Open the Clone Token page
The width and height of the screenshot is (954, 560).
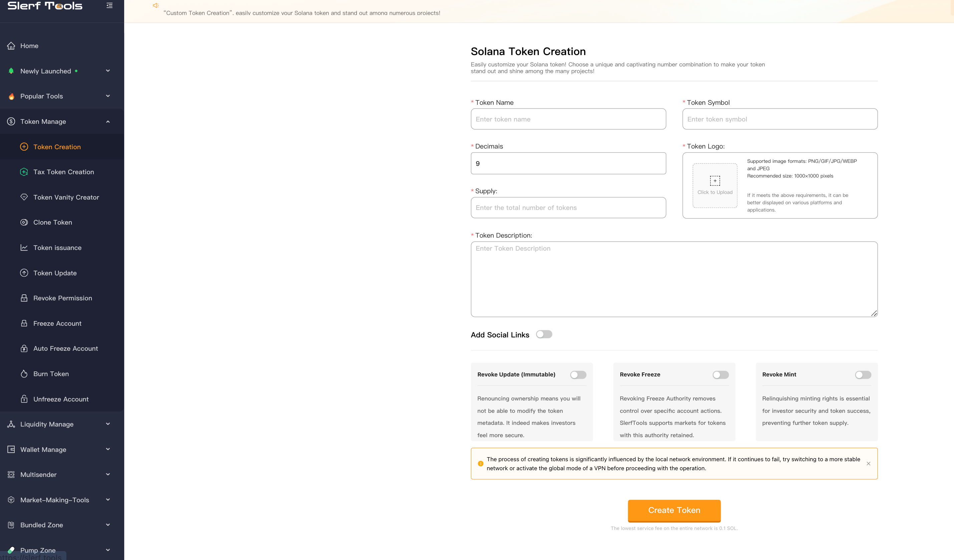[x=62, y=222]
